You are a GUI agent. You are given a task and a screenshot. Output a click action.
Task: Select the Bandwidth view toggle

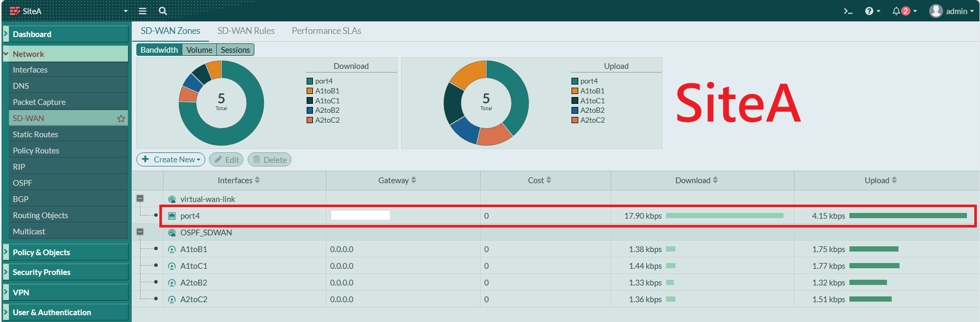click(159, 50)
